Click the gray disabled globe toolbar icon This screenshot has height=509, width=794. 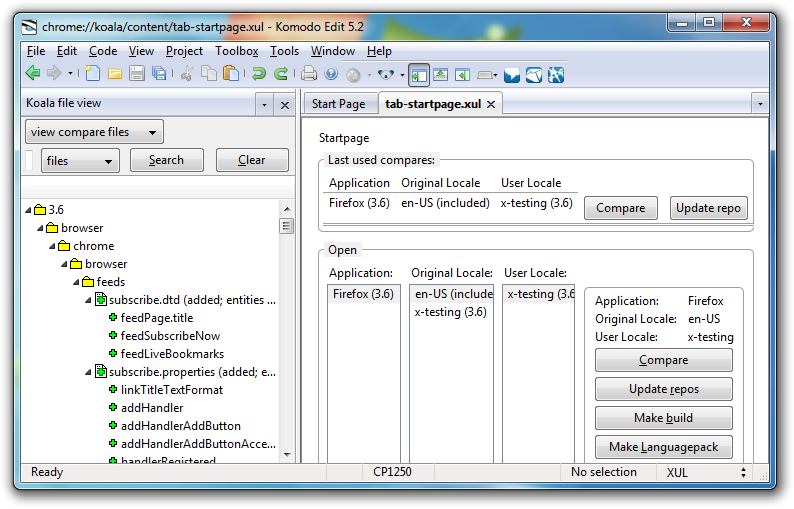pyautogui.click(x=353, y=75)
